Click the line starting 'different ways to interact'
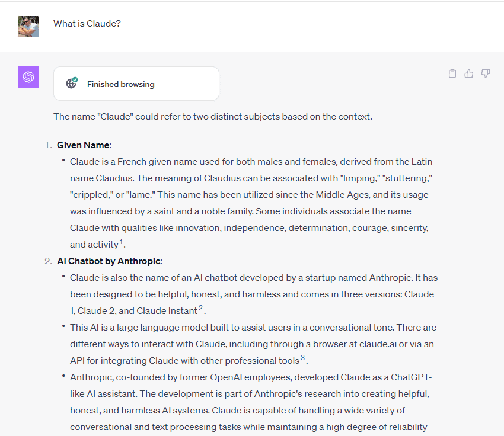 click(252, 344)
